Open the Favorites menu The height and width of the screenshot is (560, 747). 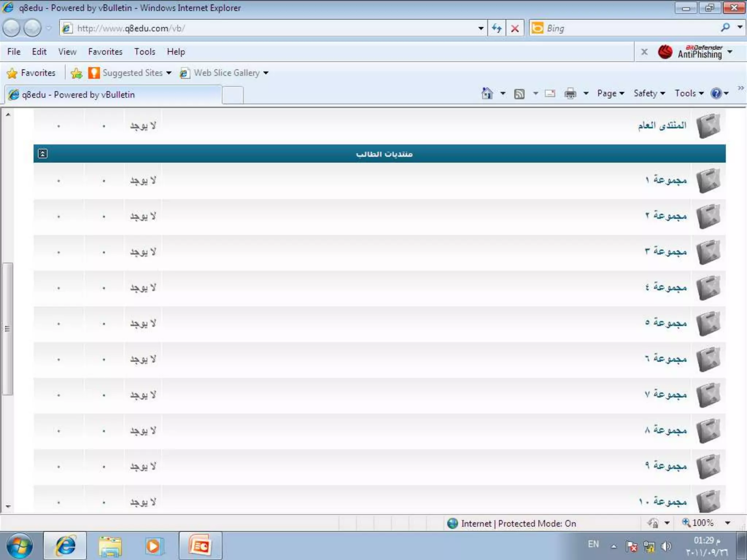coord(105,52)
